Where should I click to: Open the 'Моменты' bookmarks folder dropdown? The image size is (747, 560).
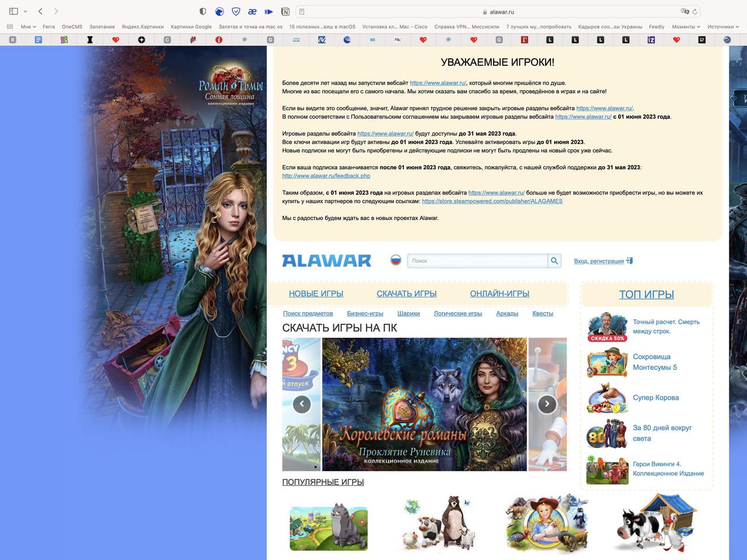tap(686, 26)
